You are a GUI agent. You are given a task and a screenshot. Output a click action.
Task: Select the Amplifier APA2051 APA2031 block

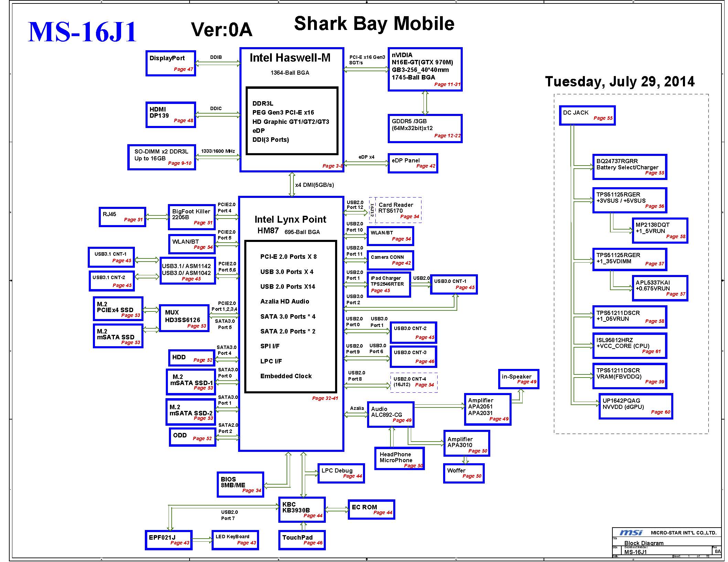[x=488, y=410]
